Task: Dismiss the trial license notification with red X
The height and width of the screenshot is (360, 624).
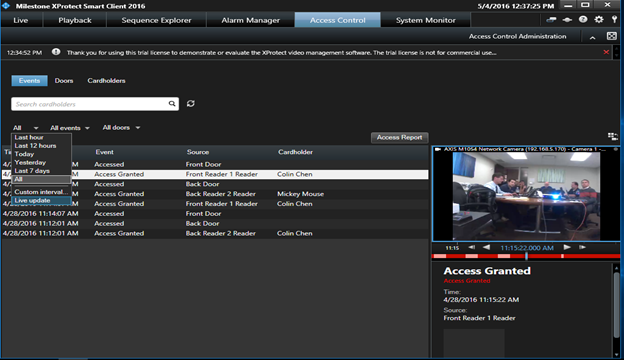Action: click(x=606, y=52)
